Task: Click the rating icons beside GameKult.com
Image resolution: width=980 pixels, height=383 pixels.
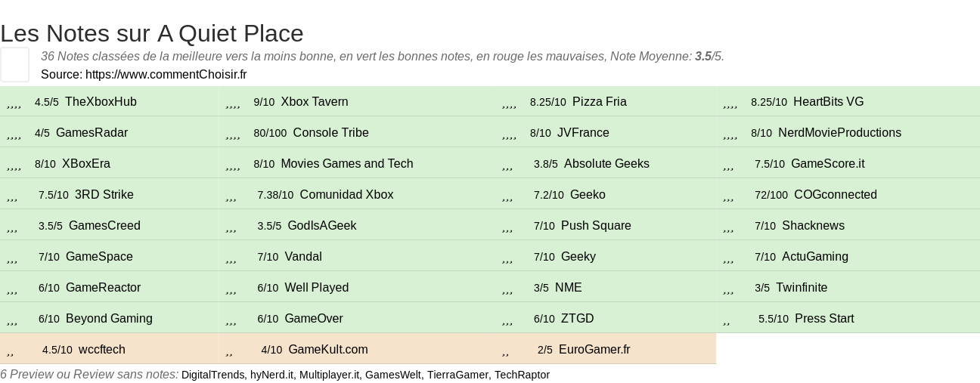Action: pos(229,351)
